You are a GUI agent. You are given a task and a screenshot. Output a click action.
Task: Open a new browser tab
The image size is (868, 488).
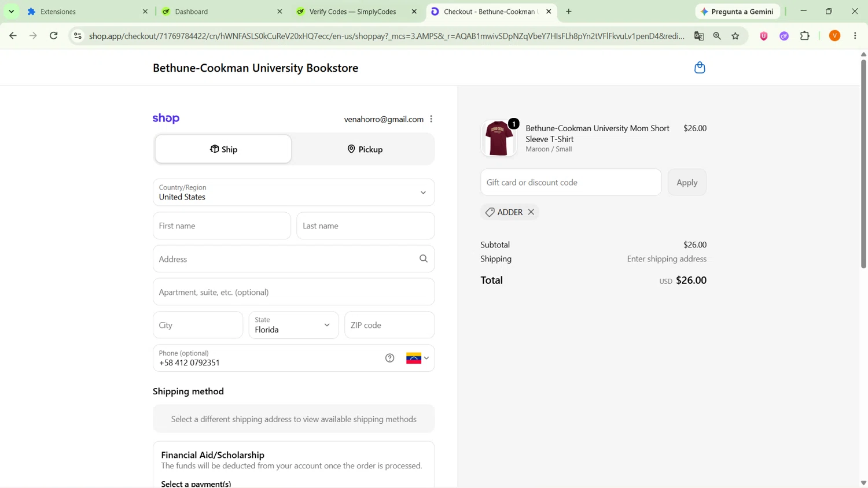(569, 12)
